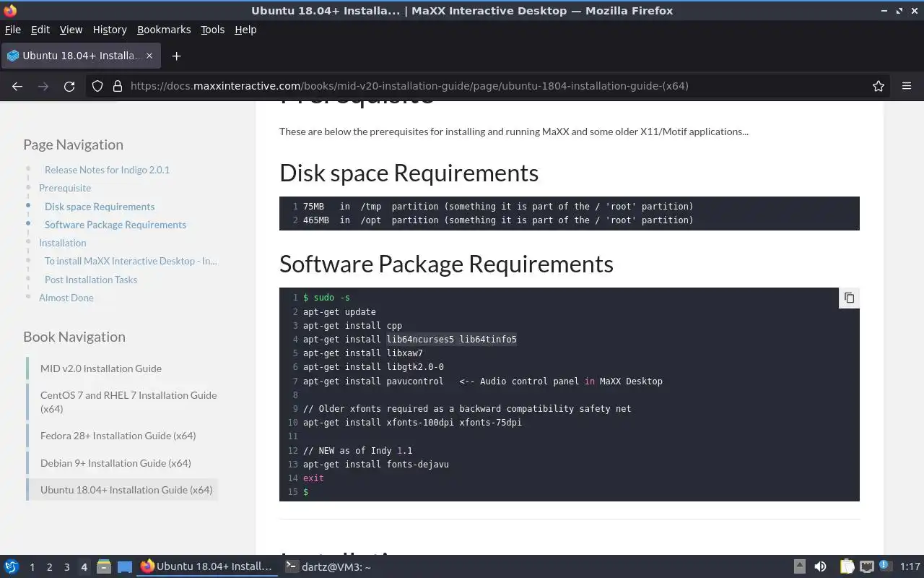Click the xfonts-100dpi xfonts-75dpi line
The height and width of the screenshot is (578, 924).
(x=412, y=423)
